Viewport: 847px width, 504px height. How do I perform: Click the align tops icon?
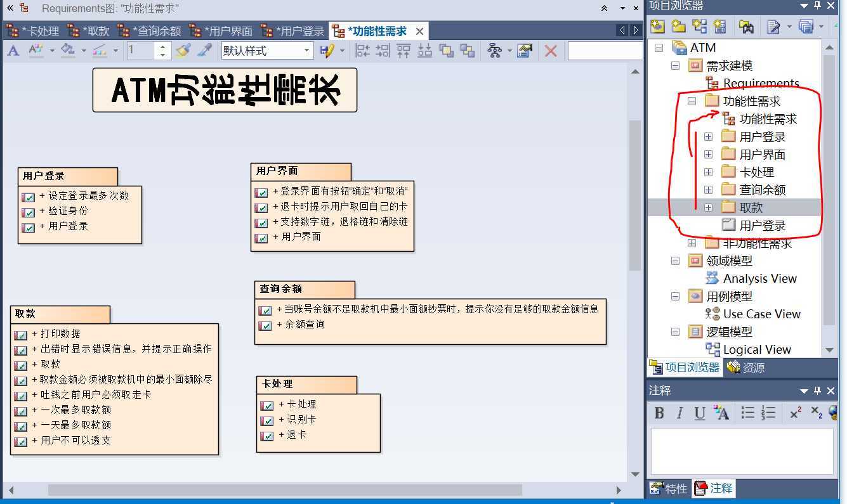point(404,51)
